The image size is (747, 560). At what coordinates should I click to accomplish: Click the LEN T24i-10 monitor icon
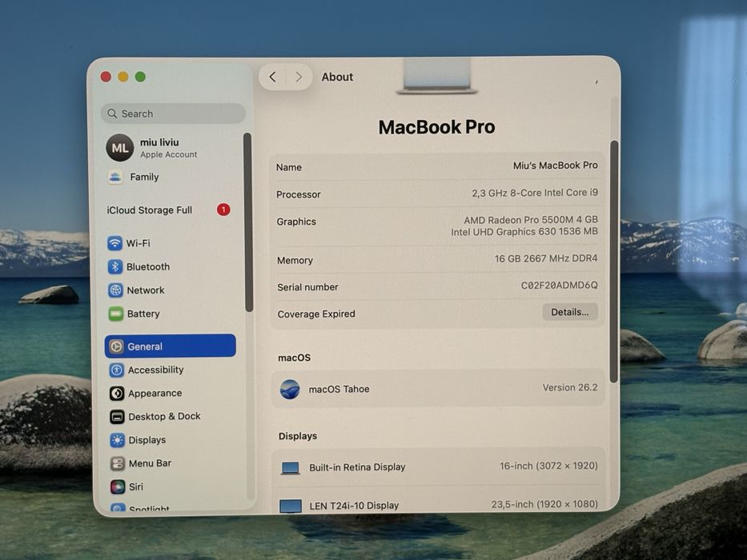click(x=291, y=506)
